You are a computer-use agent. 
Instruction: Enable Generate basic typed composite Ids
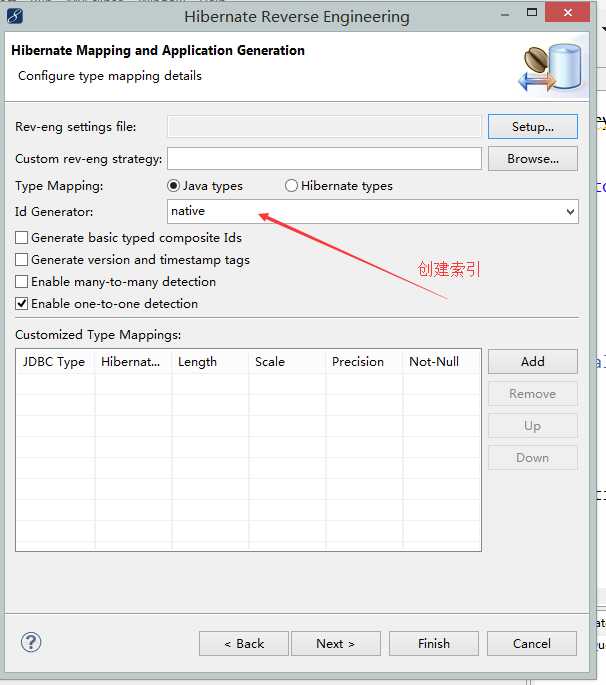coord(21,238)
